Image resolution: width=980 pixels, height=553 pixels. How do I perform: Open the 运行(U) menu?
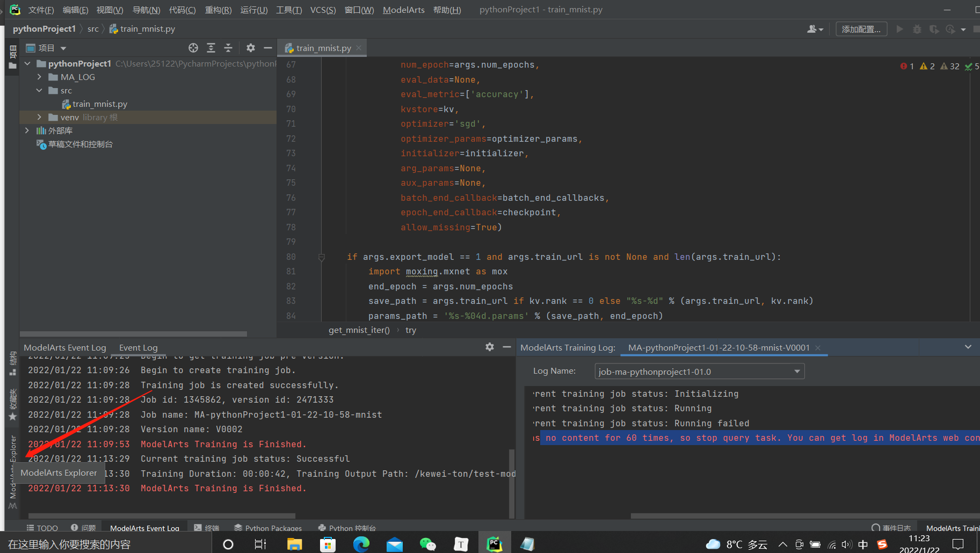(254, 10)
